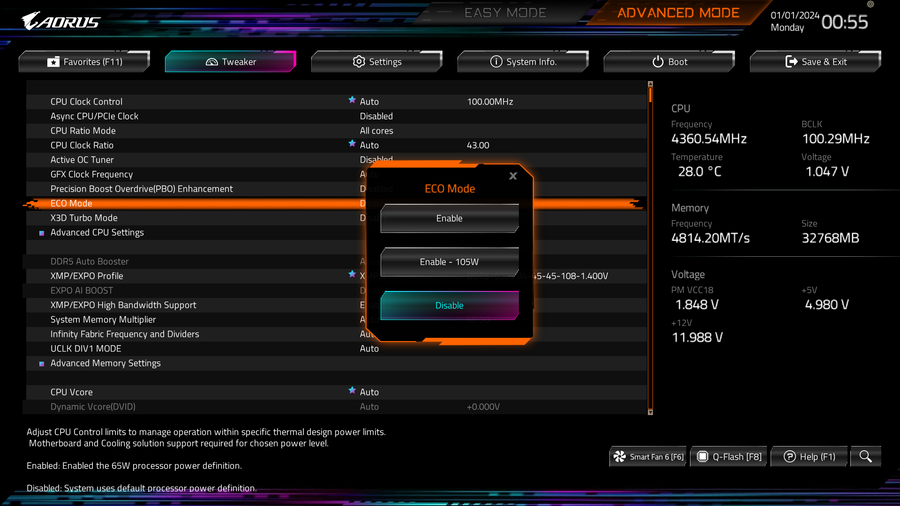Switch to Tweaker tab
Viewport: 900px width, 506px height.
coord(231,61)
